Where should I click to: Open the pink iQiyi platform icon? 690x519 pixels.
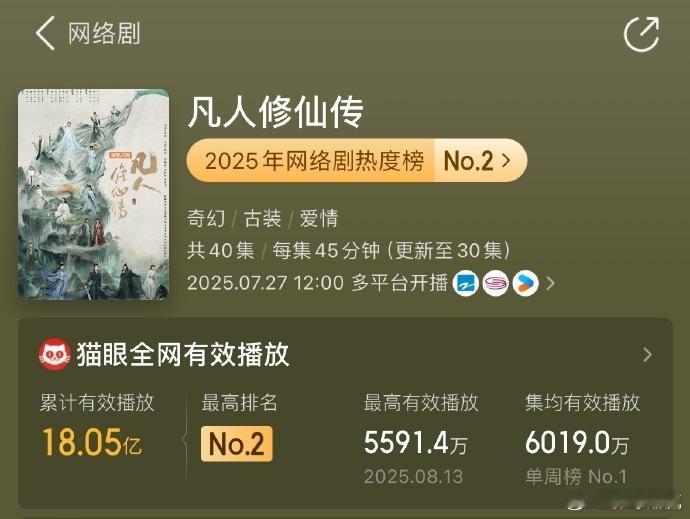[496, 283]
